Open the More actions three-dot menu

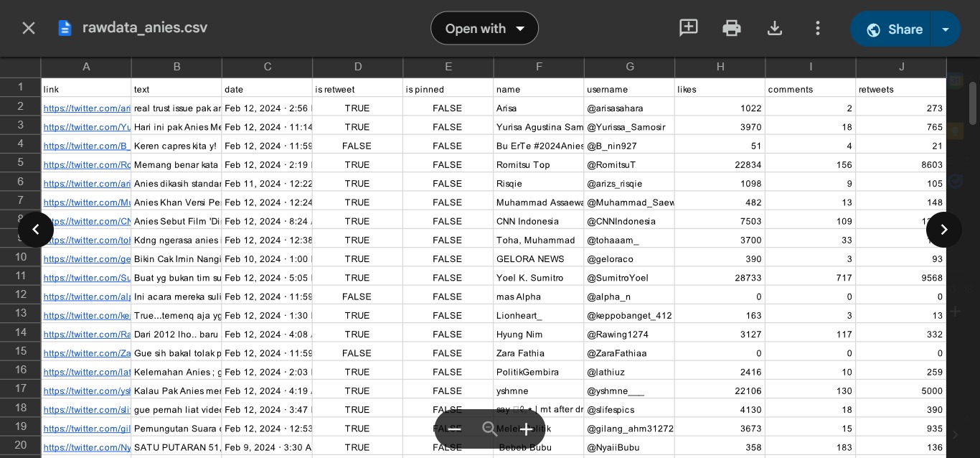(818, 28)
